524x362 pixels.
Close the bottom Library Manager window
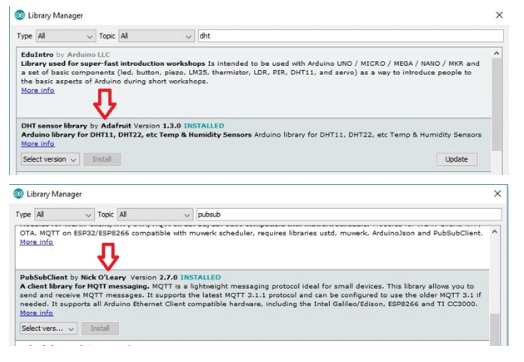pyautogui.click(x=497, y=194)
